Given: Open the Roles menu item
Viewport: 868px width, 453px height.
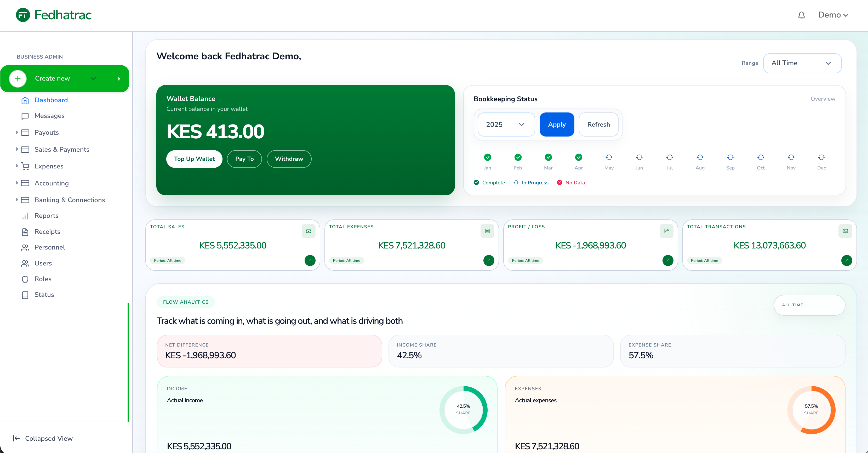Looking at the screenshot, I should pyautogui.click(x=43, y=279).
